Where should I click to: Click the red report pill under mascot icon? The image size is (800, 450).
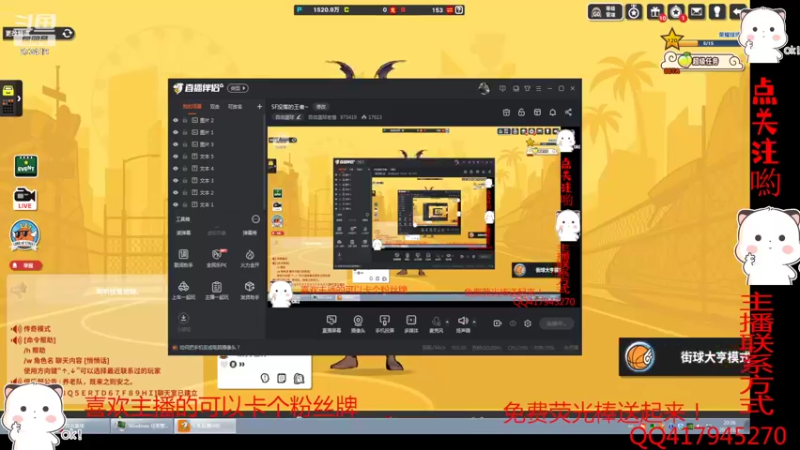pyautogui.click(x=26, y=265)
